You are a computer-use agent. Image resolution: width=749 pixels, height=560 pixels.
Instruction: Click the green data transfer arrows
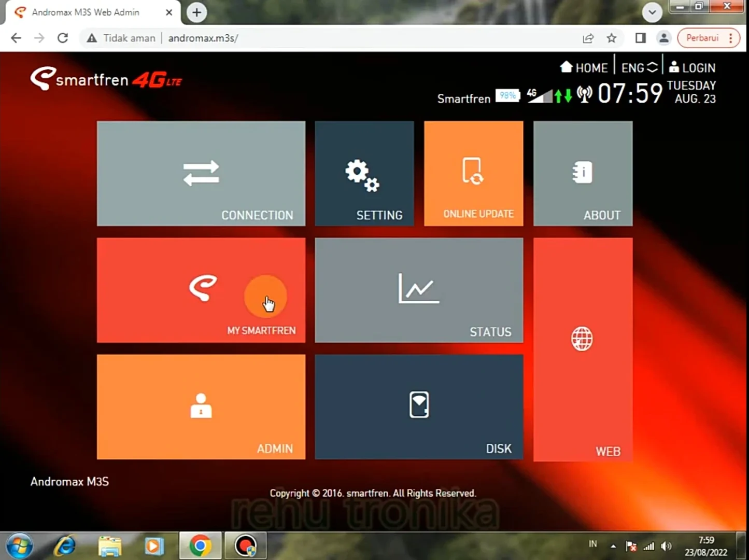[563, 96]
